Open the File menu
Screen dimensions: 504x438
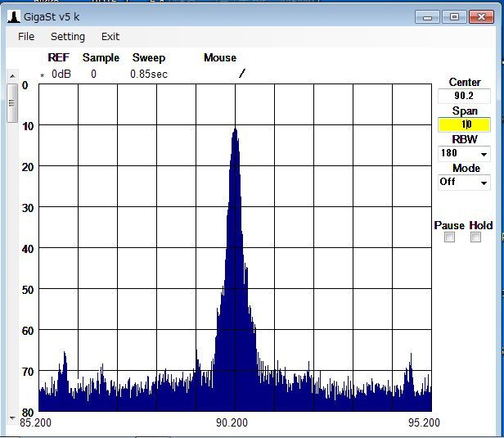(26, 37)
